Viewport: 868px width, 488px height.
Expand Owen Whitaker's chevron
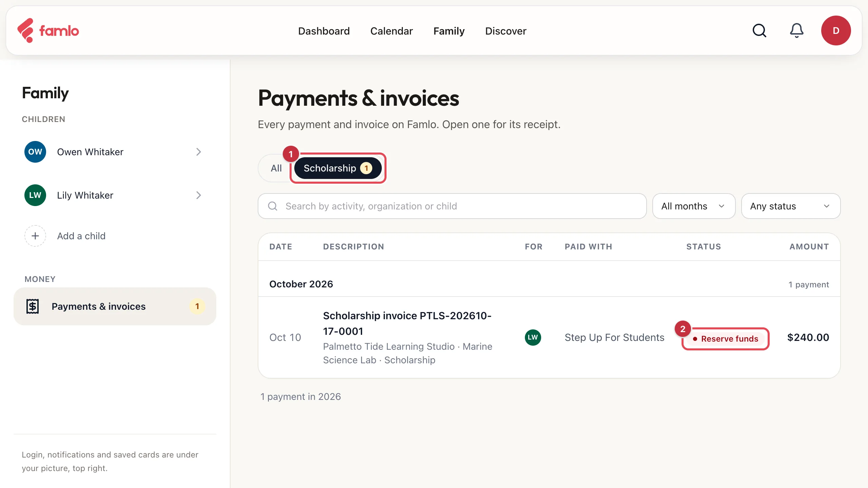[x=199, y=152]
